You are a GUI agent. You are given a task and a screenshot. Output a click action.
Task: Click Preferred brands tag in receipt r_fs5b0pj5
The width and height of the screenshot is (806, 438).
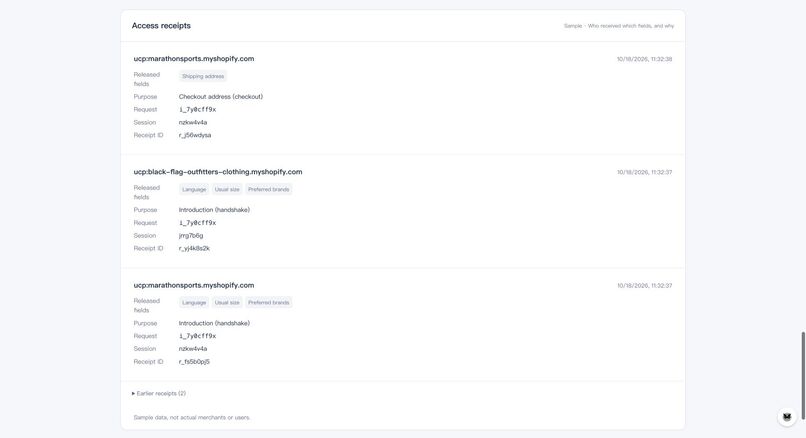point(268,302)
